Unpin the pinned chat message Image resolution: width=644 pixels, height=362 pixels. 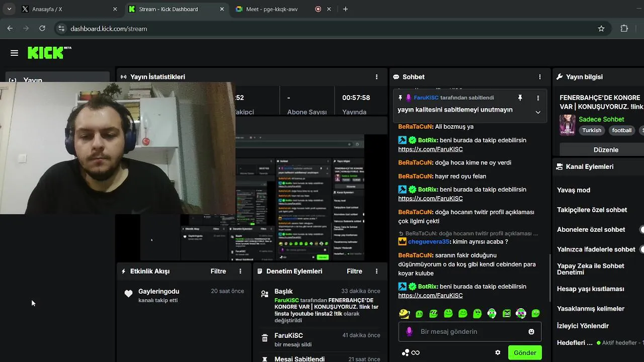click(x=520, y=98)
